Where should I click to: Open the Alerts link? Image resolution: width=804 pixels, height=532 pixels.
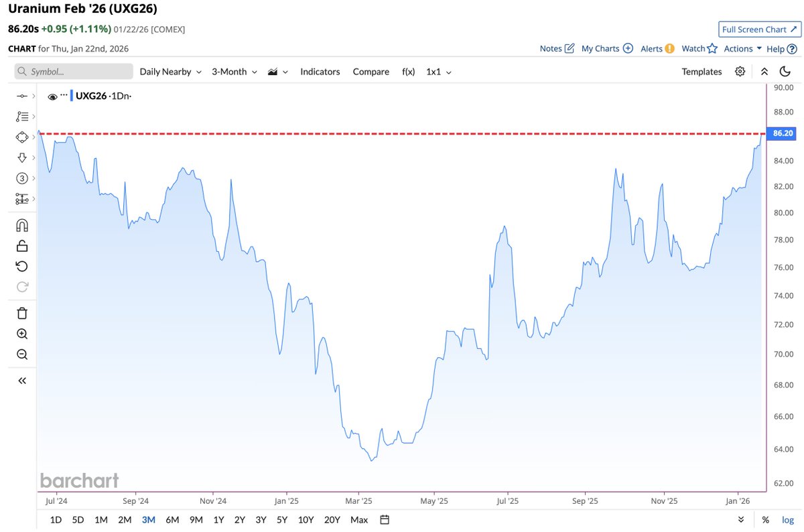tap(657, 48)
